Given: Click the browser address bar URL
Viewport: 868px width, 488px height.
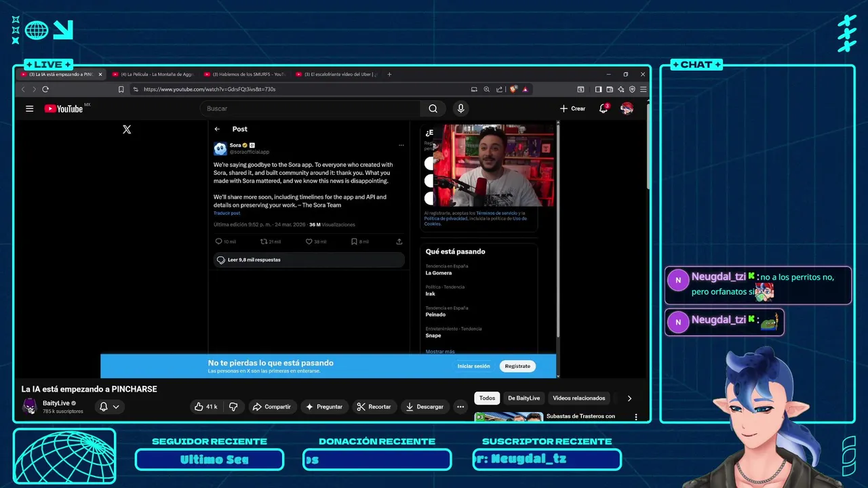Looking at the screenshot, I should point(210,89).
